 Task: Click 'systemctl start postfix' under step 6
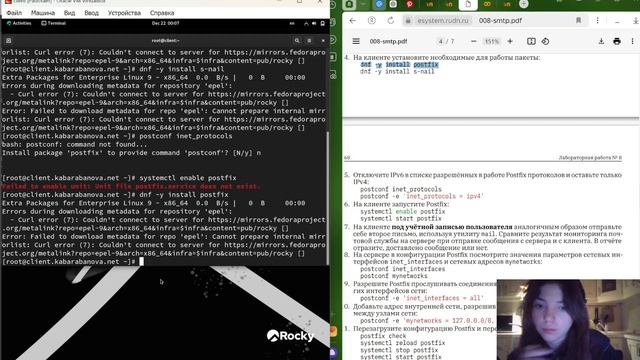401,218
